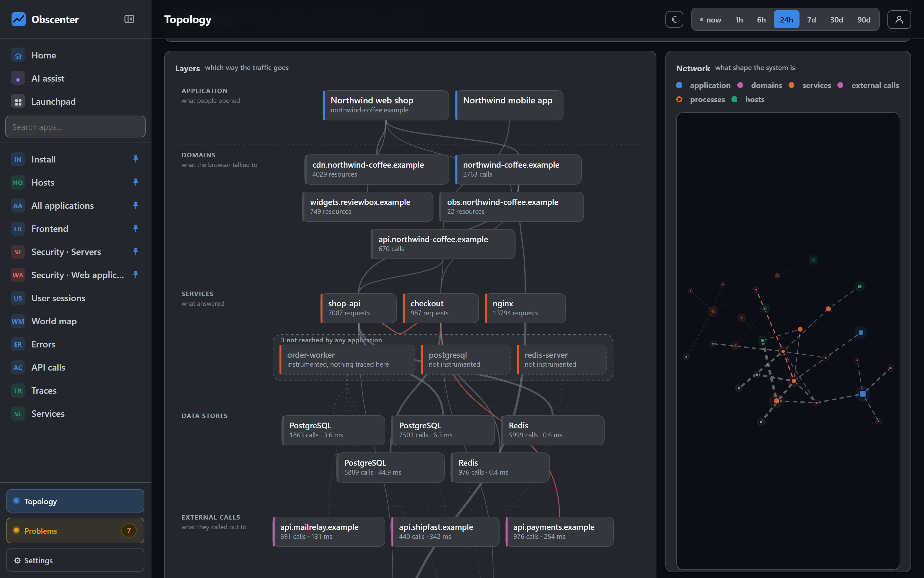Click the api.payments.example external call node
The image size is (924, 578).
(559, 532)
